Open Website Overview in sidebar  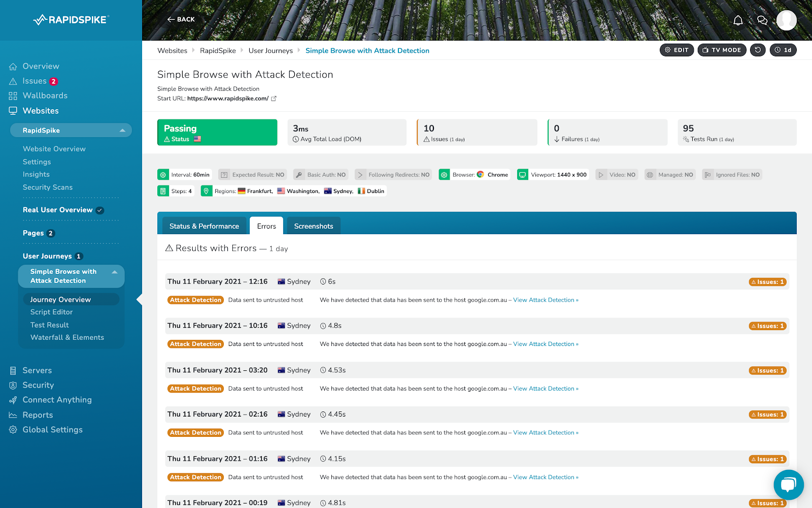click(54, 149)
